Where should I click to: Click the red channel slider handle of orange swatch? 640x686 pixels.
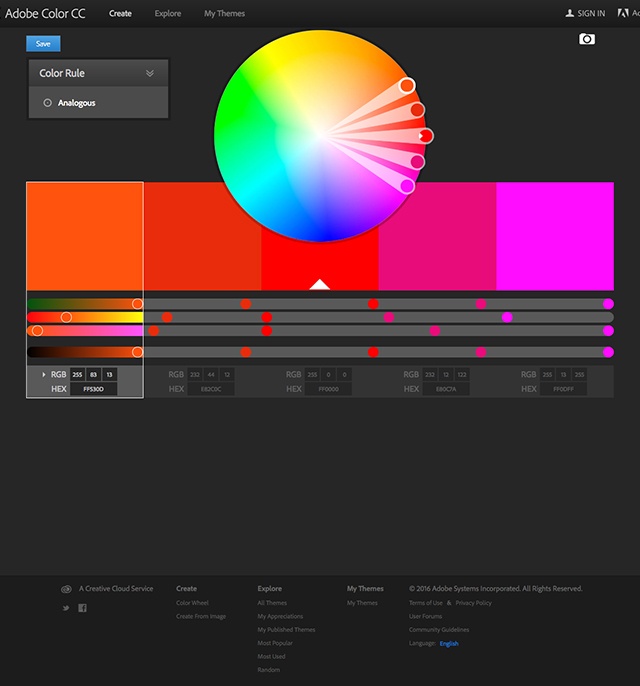(137, 304)
